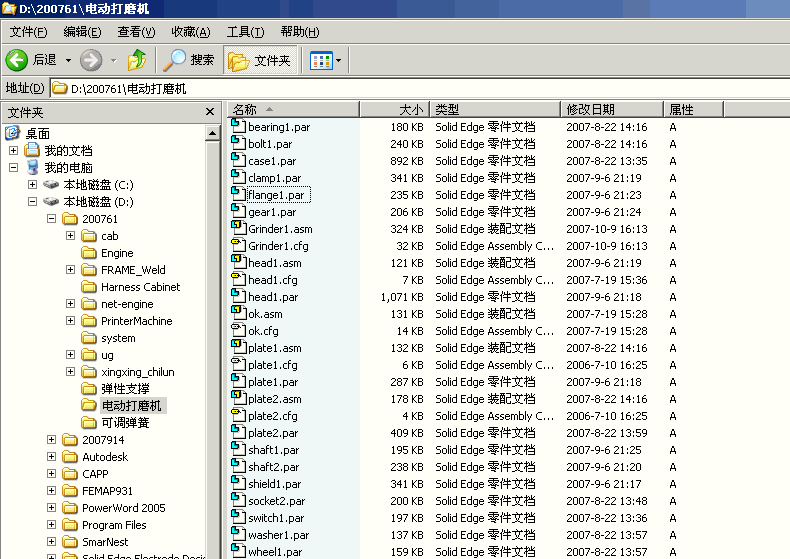Select Harness Cabinet folder in tree
The width and height of the screenshot is (790, 559).
pos(141,287)
